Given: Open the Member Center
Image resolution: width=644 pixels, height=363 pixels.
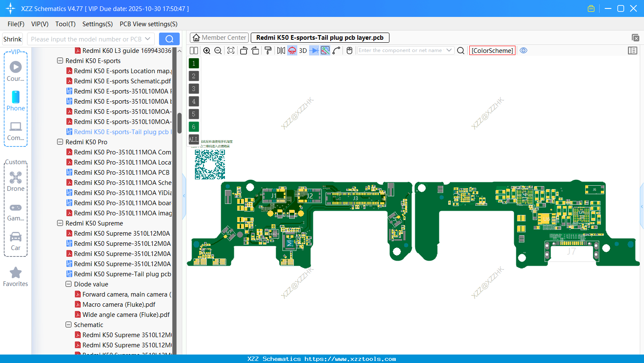Looking at the screenshot, I should click(219, 37).
